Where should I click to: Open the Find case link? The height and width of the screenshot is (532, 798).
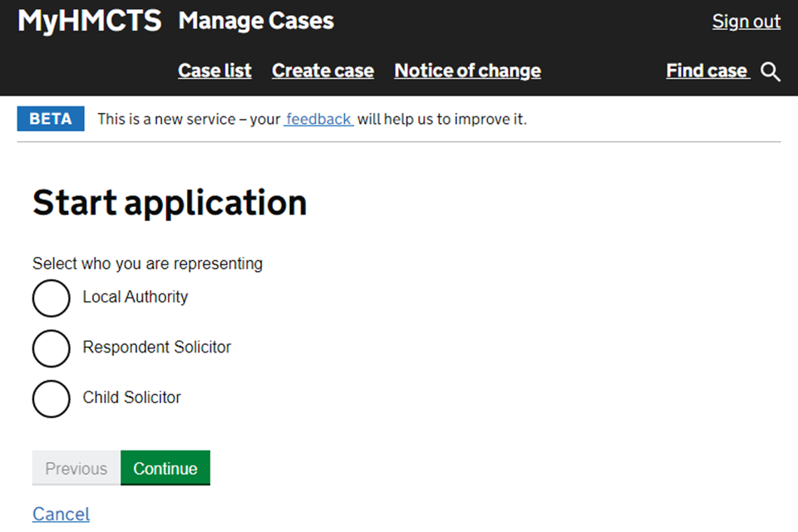[707, 71]
